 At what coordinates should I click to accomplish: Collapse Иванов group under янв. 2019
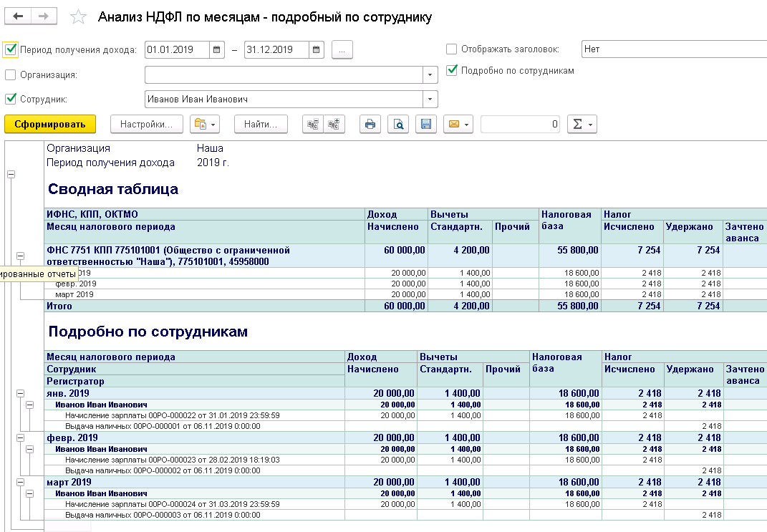30,405
